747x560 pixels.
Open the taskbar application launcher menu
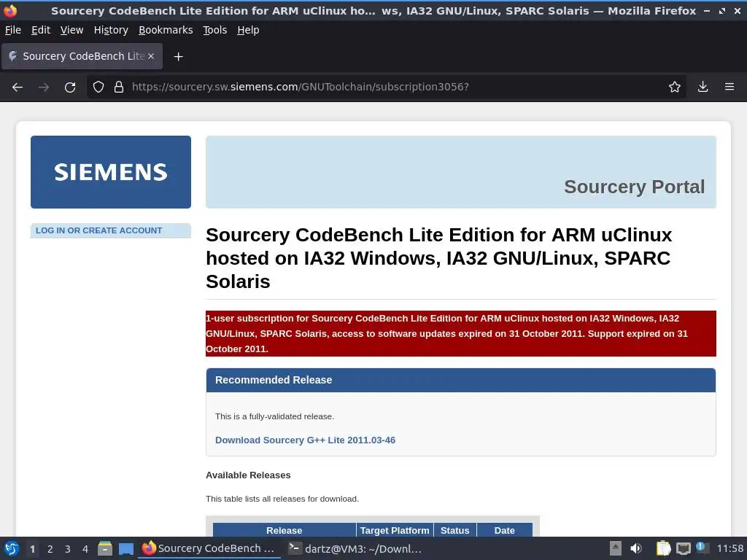click(x=12, y=548)
